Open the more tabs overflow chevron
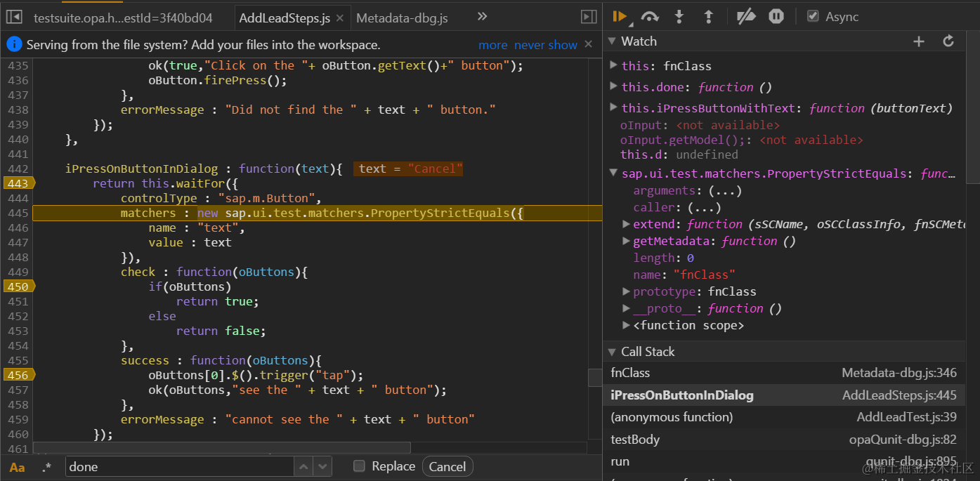This screenshot has width=980, height=481. click(482, 17)
